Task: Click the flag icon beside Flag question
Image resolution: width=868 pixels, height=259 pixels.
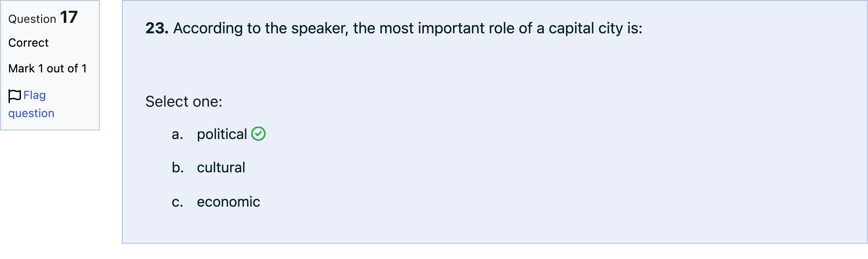Action: [15, 96]
